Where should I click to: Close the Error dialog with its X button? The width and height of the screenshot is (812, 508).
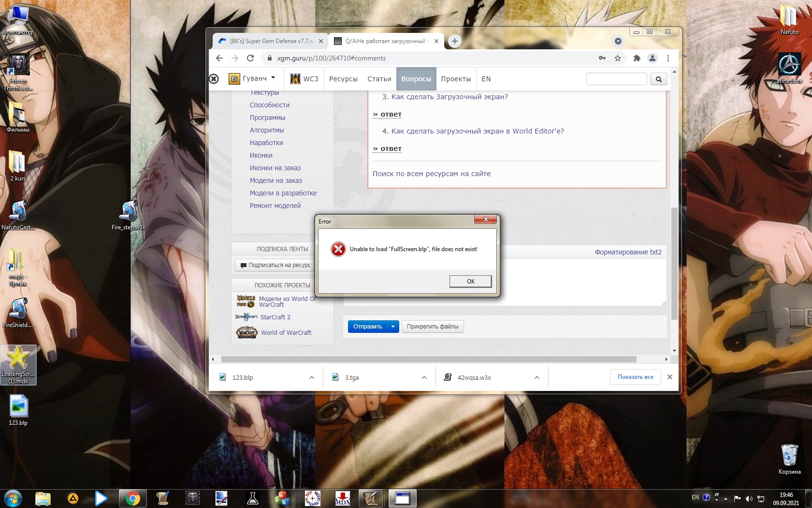pos(486,220)
